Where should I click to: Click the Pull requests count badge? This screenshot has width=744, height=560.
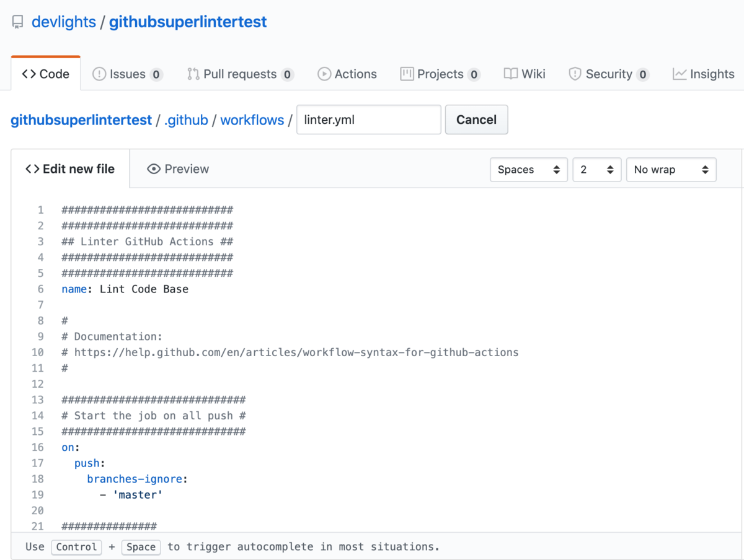[x=287, y=75]
